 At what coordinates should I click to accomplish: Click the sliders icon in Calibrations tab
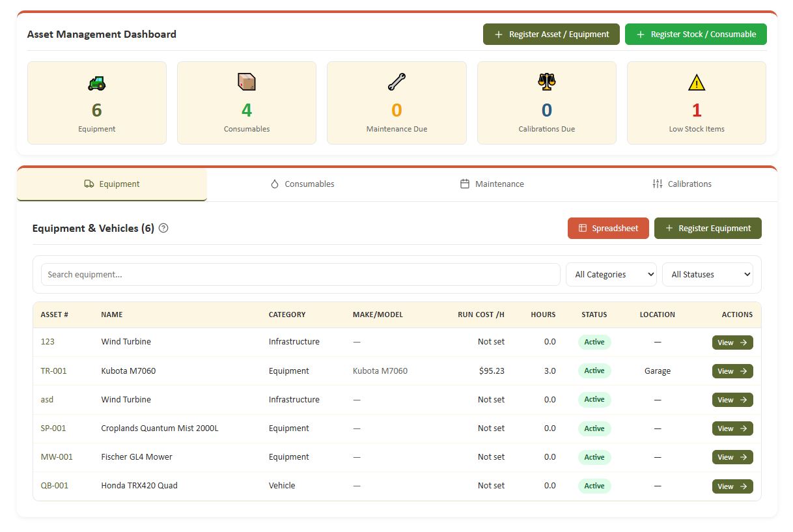coord(658,184)
